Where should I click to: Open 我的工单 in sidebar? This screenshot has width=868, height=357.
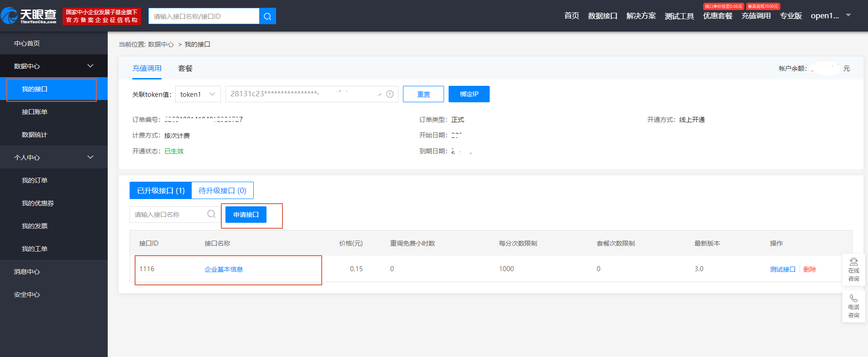click(54, 249)
